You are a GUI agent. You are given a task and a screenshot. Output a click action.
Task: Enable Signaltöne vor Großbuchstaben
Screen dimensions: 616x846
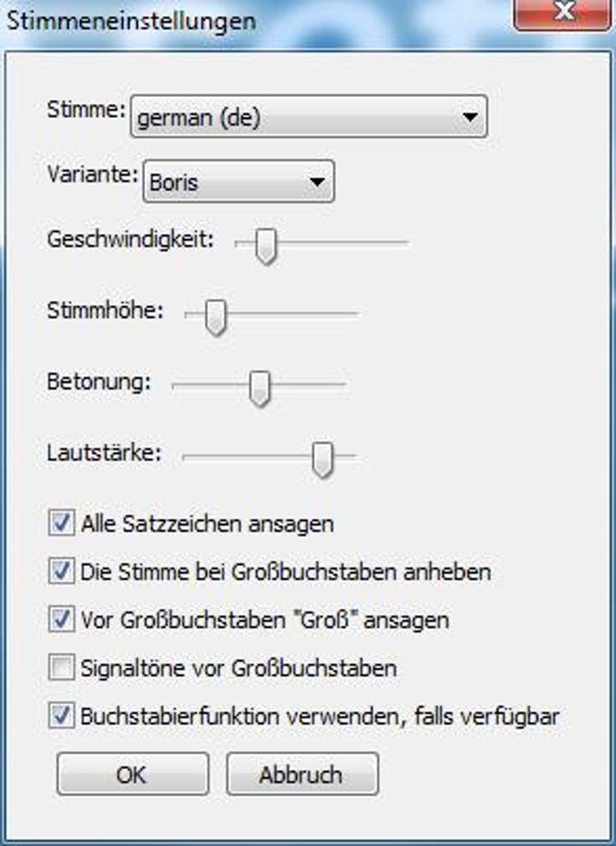[x=62, y=668]
